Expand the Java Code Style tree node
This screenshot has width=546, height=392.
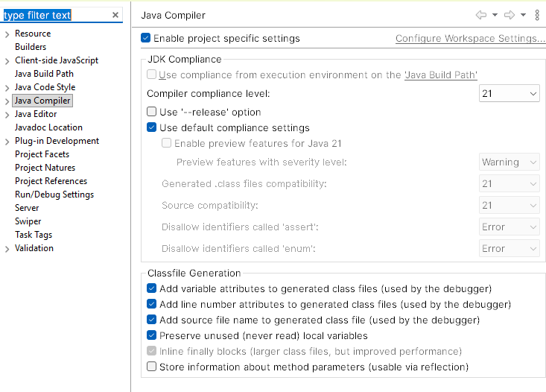click(7, 88)
